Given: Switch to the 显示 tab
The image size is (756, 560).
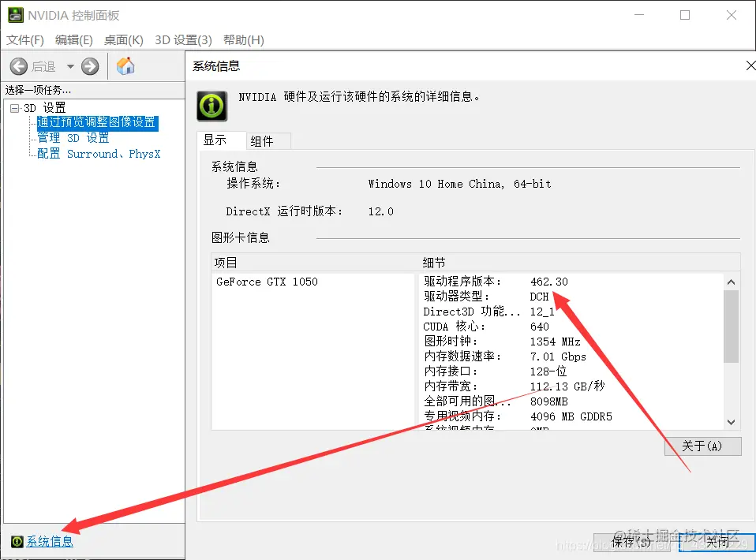Looking at the screenshot, I should tap(222, 140).
